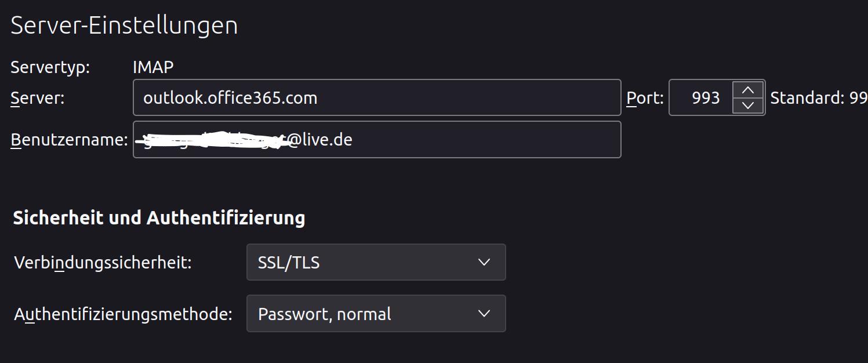
Task: Click the Port stepper down arrow
Action: [748, 106]
